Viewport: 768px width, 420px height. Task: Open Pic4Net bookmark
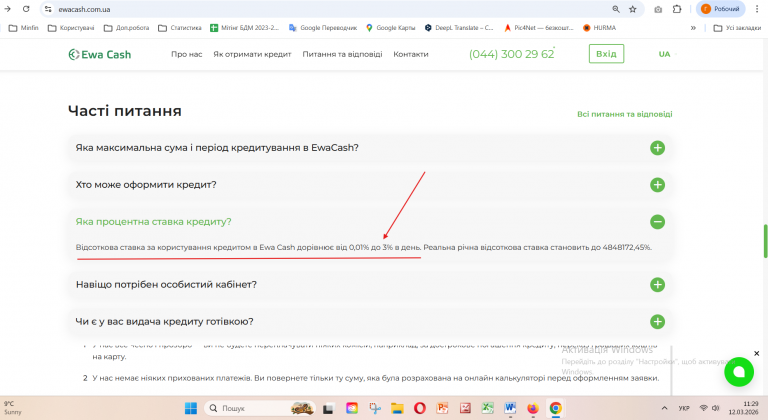[x=539, y=28]
